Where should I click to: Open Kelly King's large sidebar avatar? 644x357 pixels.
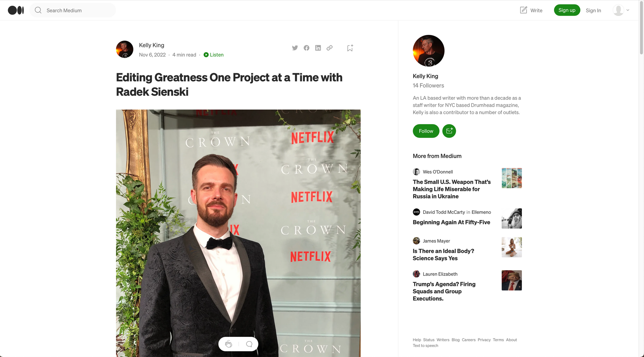429,51
